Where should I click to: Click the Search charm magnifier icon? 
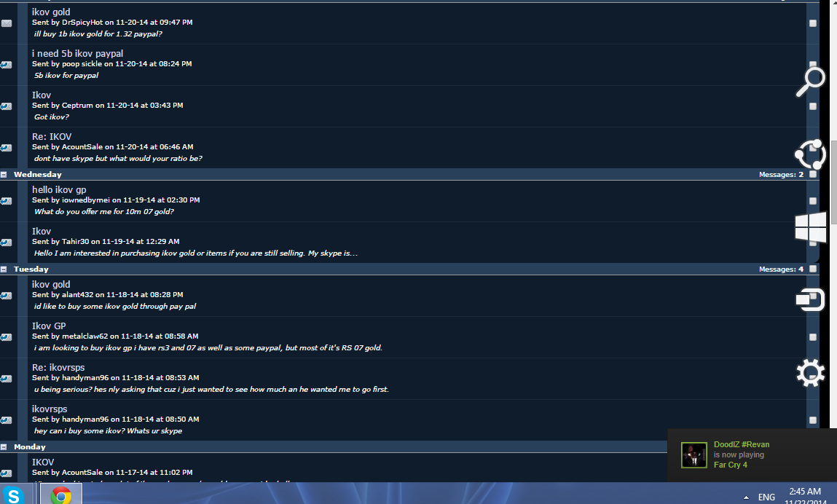click(x=810, y=82)
